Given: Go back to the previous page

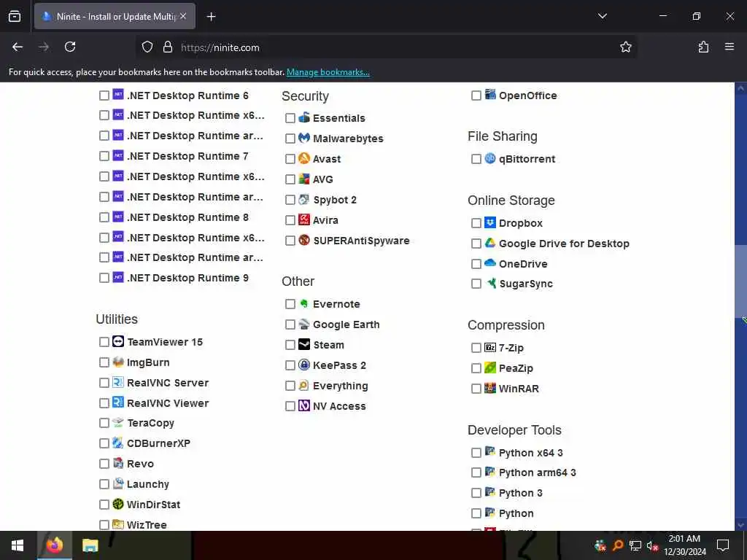Looking at the screenshot, I should [18, 47].
